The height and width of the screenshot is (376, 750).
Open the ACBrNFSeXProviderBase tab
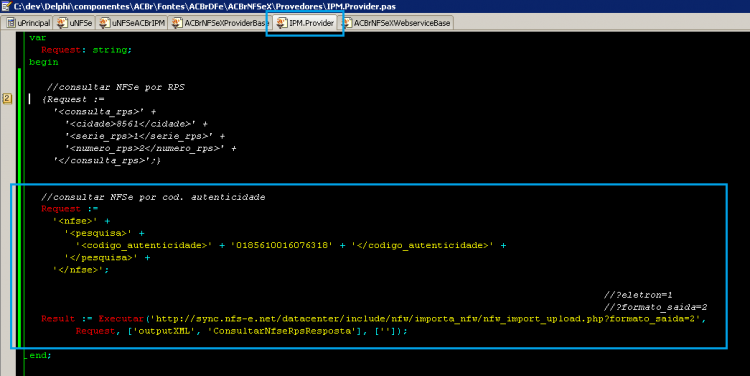pos(220,23)
